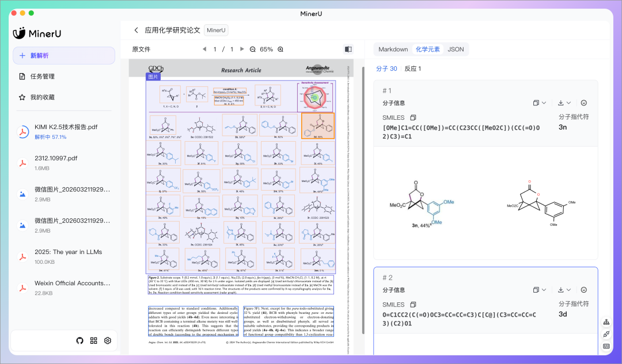Click copy icon in molecule #2 header
Viewport: 622px width, 364px height.
click(536, 290)
